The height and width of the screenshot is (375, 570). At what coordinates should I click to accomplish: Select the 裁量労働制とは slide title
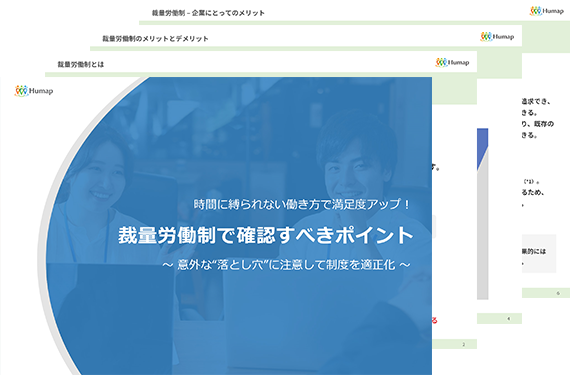click(x=81, y=64)
